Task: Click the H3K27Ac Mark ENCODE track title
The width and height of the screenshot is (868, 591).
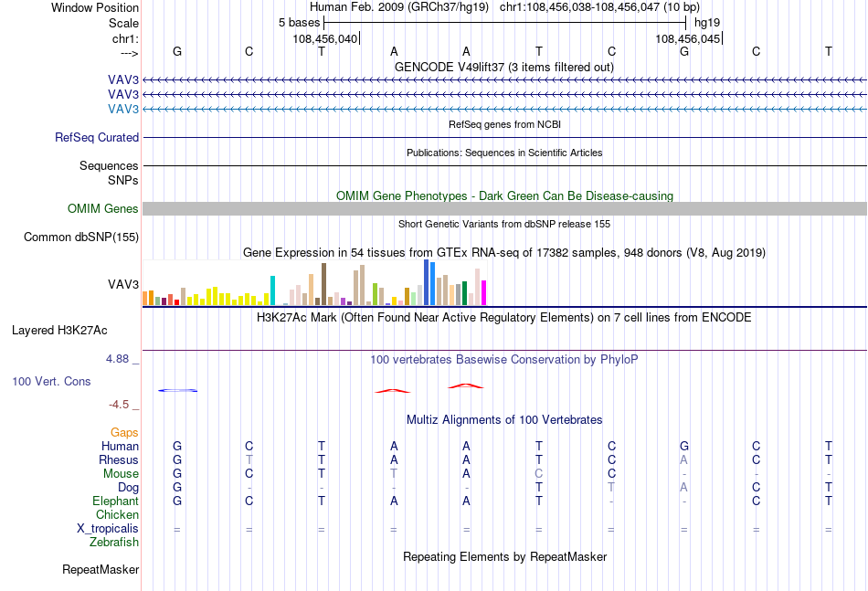Action: click(504, 318)
